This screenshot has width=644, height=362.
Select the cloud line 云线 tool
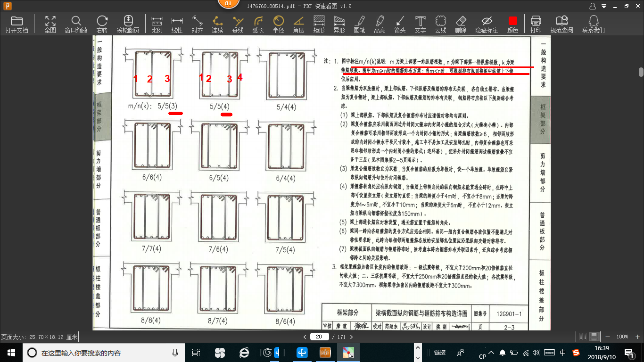coord(440,24)
